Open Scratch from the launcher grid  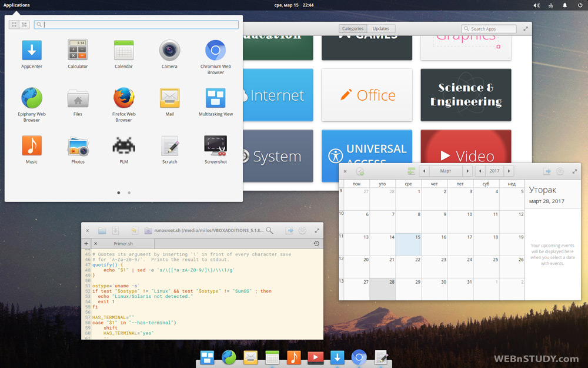169,145
